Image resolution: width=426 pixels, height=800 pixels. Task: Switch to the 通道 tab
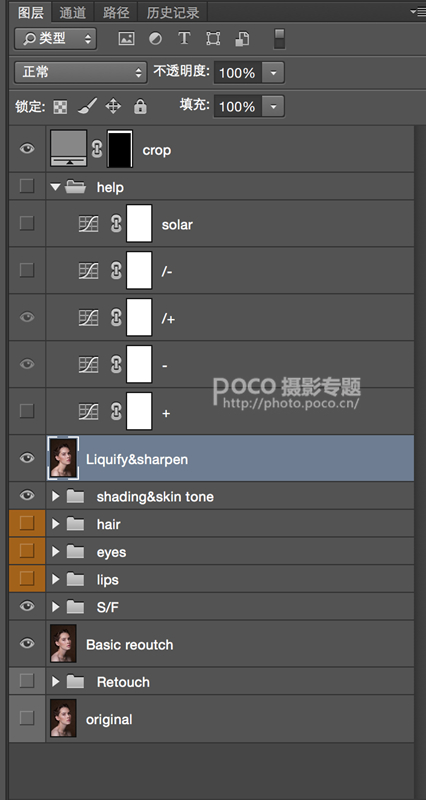pyautogui.click(x=73, y=12)
